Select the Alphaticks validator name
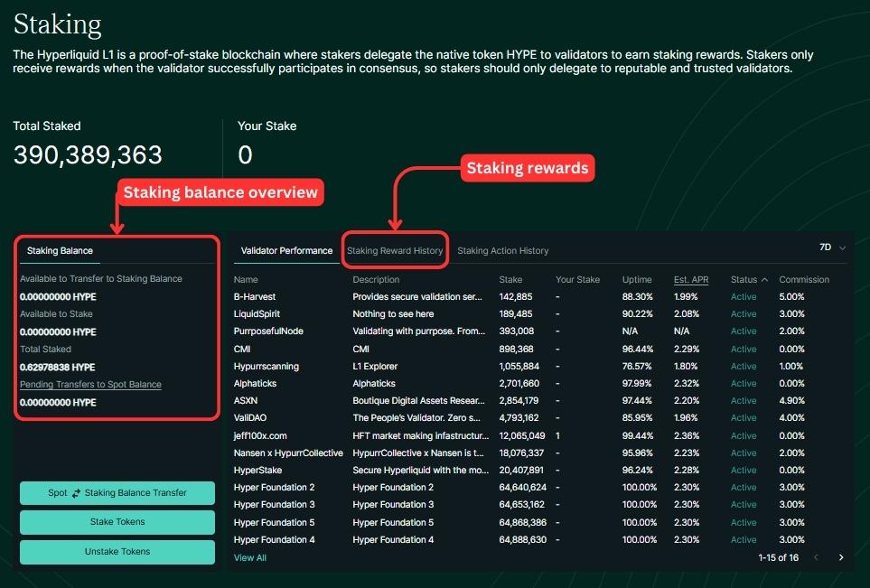Screen dimensions: 870x588 coord(255,383)
